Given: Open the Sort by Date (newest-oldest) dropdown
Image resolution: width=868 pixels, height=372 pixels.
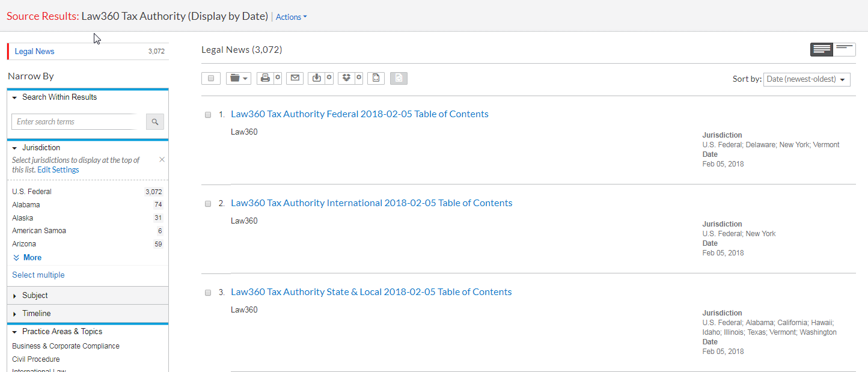Looking at the screenshot, I should point(807,79).
